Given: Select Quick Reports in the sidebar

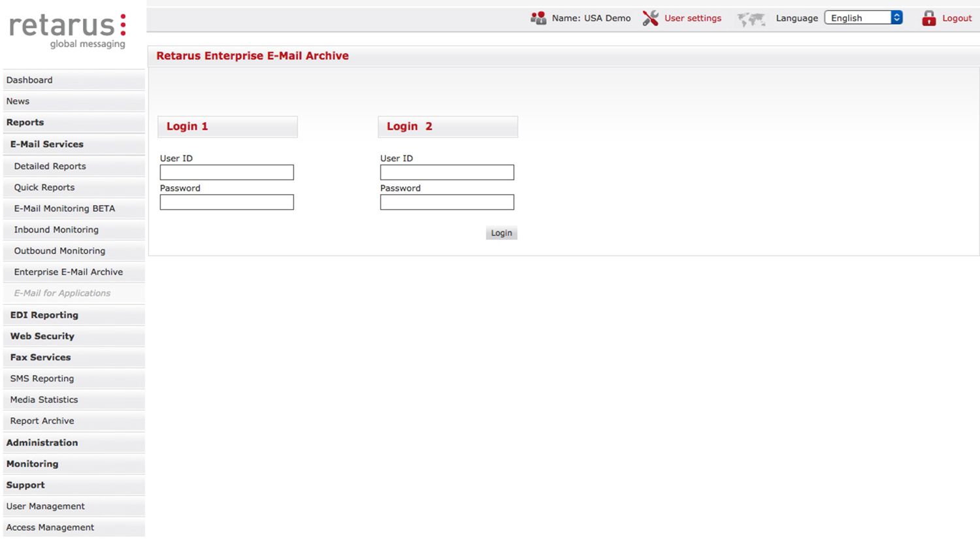Looking at the screenshot, I should (x=74, y=187).
